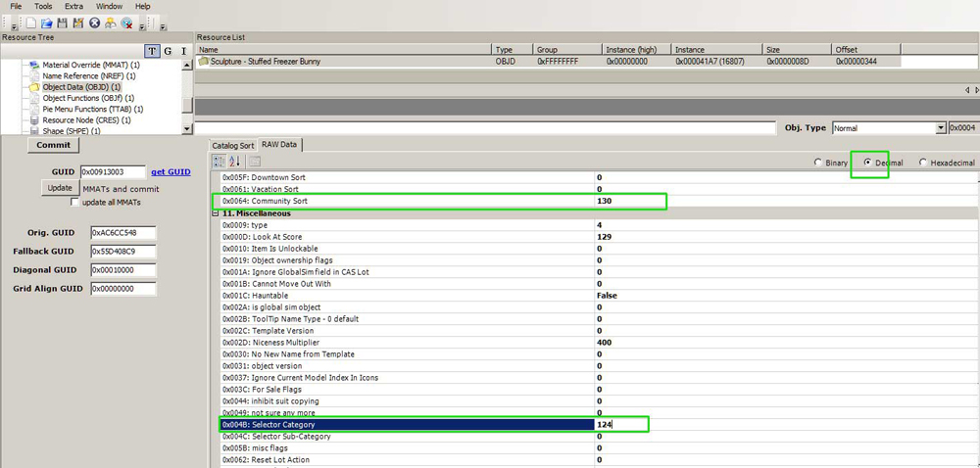Viewport: 980px width, 468px height.
Task: Open the Extra menu
Action: pyautogui.click(x=74, y=6)
